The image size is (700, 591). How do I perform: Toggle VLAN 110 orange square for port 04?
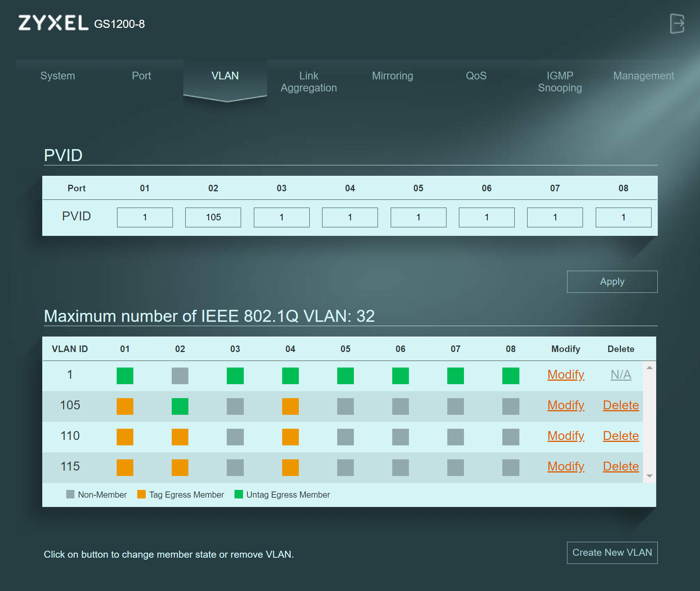pyautogui.click(x=290, y=437)
